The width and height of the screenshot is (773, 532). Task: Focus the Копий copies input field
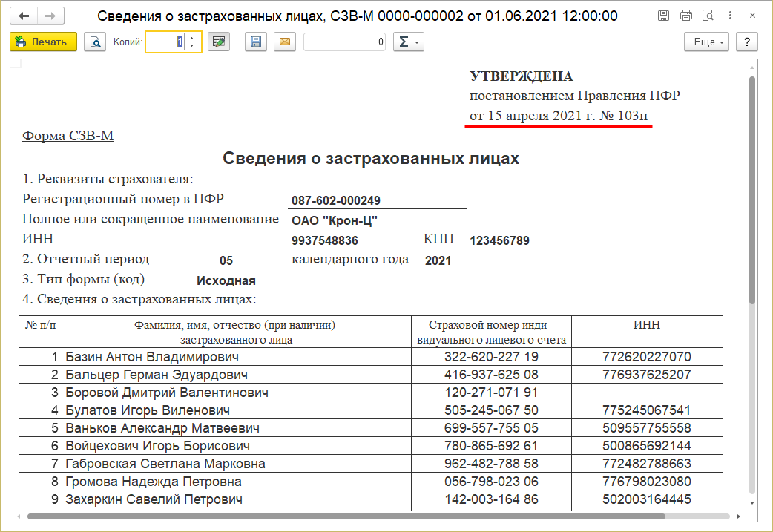click(165, 42)
